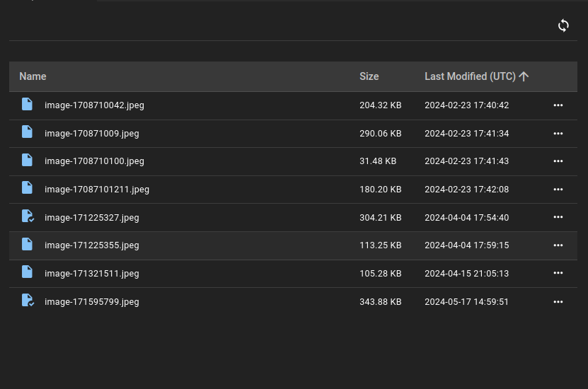Click the 304.21 KB size value
Image resolution: width=588 pixels, height=389 pixels.
(x=380, y=218)
